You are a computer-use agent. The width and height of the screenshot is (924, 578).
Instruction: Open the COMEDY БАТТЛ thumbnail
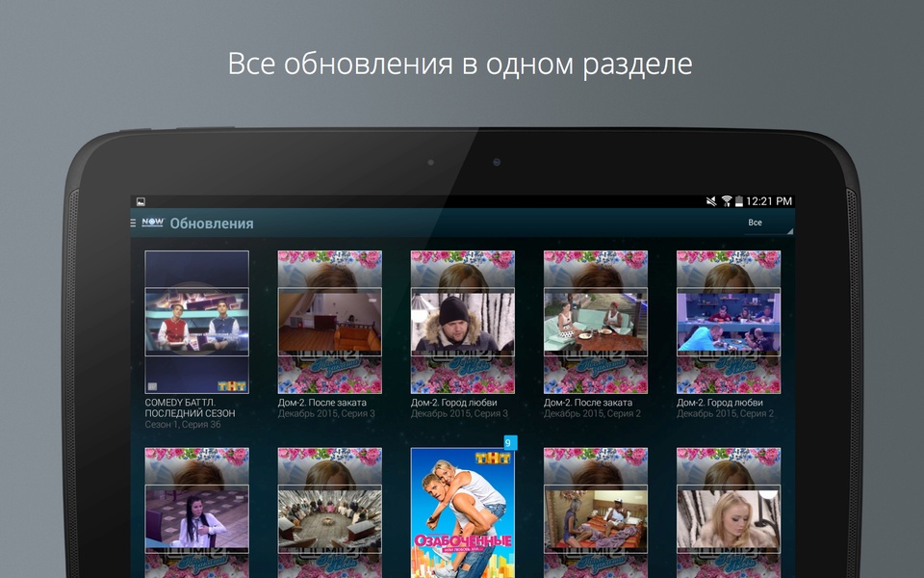click(196, 322)
